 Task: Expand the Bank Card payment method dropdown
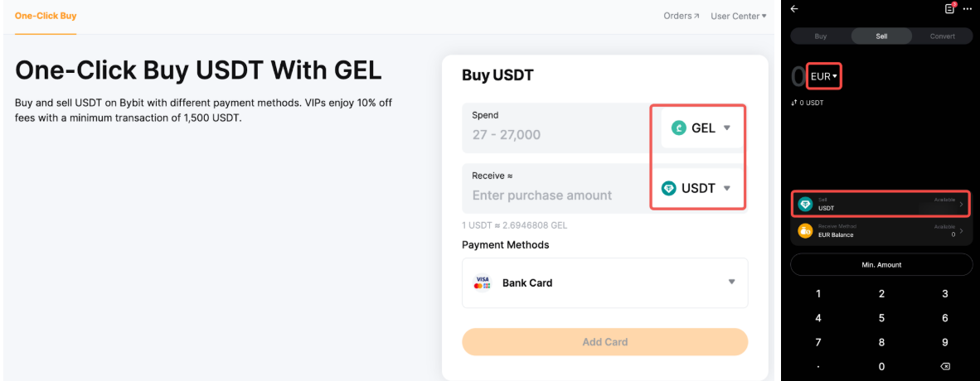pyautogui.click(x=731, y=282)
